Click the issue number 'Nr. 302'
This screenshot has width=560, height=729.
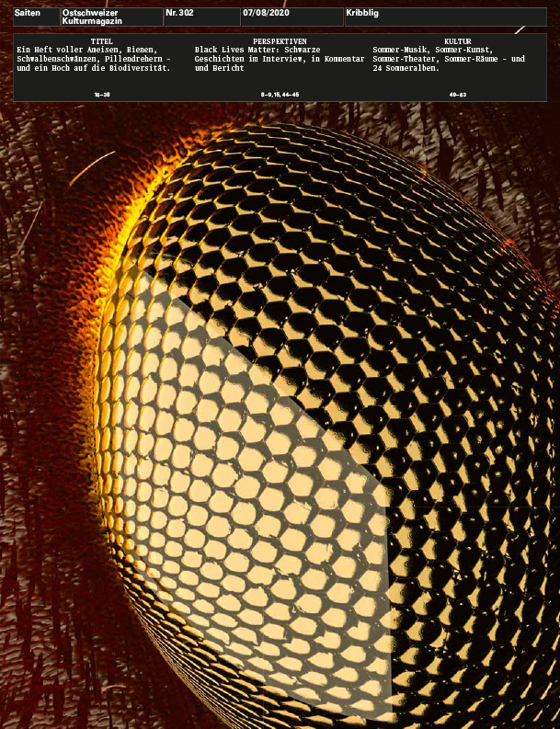tap(179, 13)
